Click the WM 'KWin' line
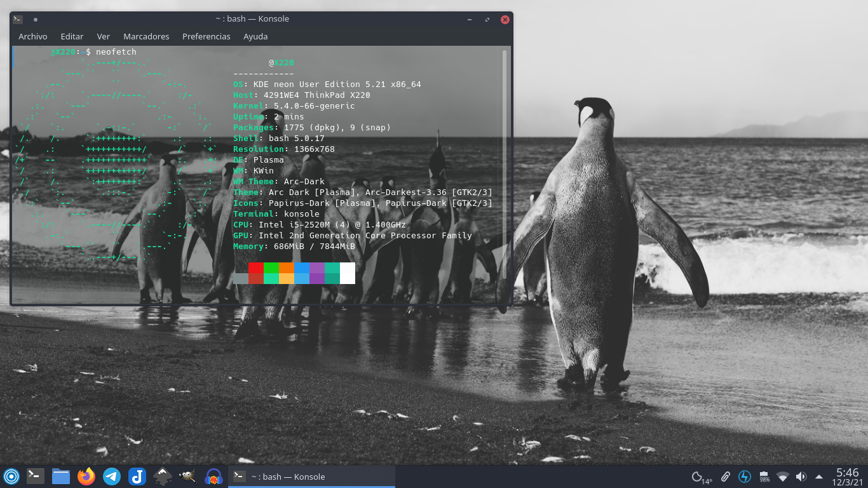 click(254, 171)
